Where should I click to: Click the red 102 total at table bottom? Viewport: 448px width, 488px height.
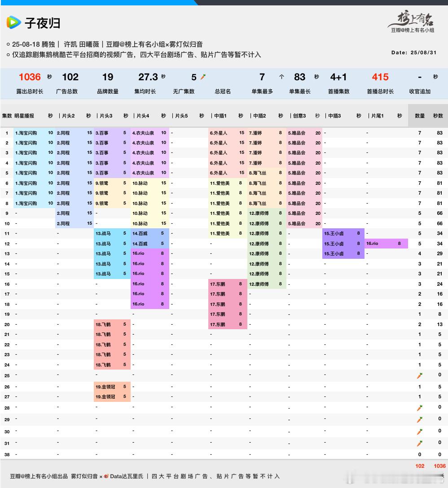(420, 466)
